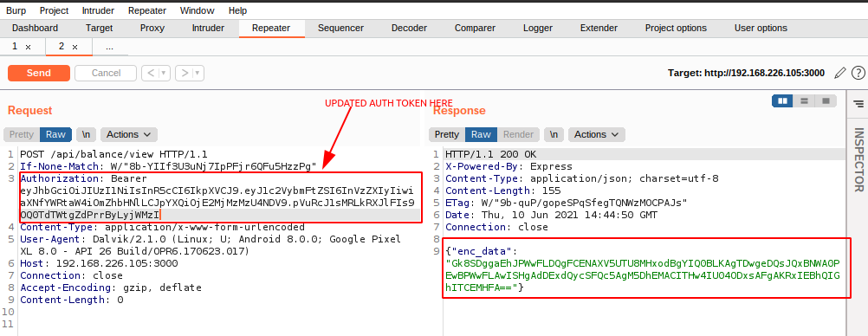Viewport: 868px width, 336px height.
Task: Select the stacked horizontal layout icon
Action: point(804,100)
